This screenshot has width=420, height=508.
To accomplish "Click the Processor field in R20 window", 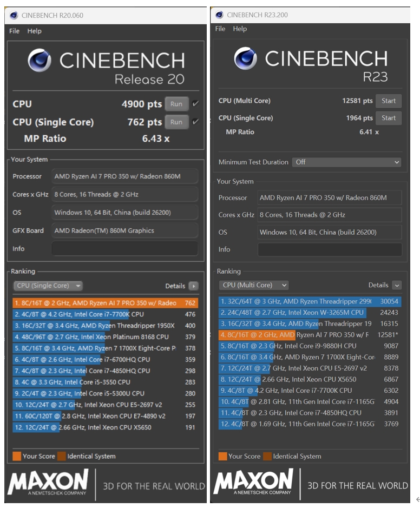I will tap(125, 176).
